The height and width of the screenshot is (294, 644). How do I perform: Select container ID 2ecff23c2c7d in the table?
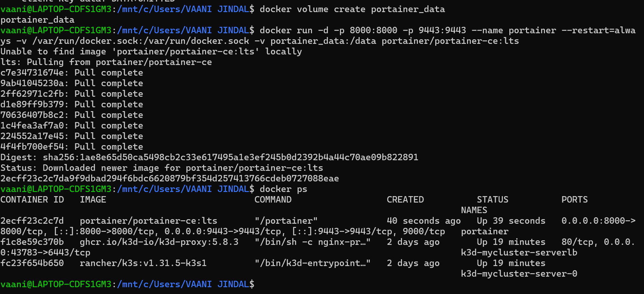point(32,221)
